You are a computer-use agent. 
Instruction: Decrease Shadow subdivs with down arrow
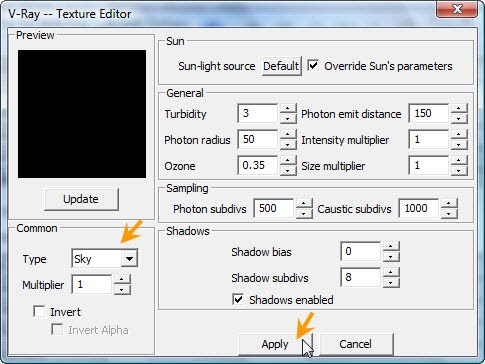pyautogui.click(x=391, y=282)
